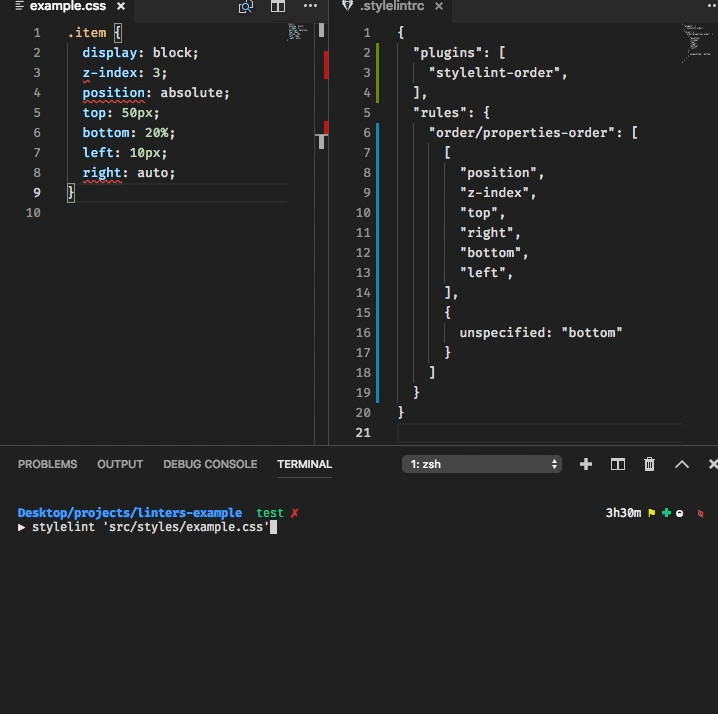Select the TERMINAL panel tab

coord(305,464)
